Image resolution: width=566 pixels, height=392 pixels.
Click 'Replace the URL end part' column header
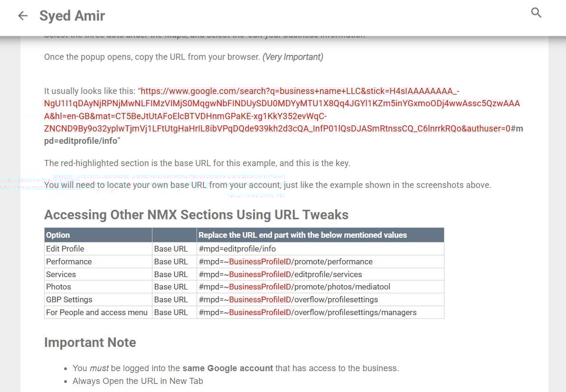(302, 235)
